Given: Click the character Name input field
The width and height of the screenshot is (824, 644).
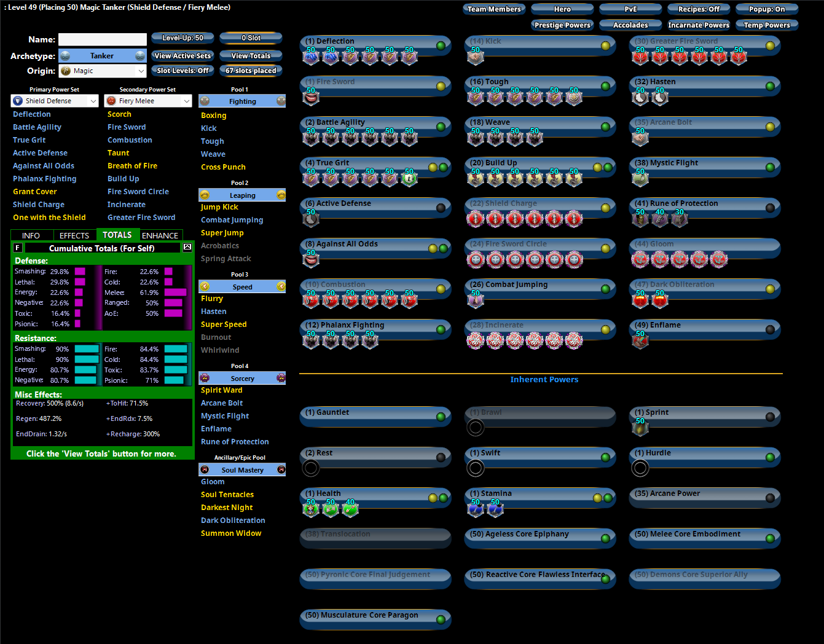Looking at the screenshot, I should coord(103,39).
